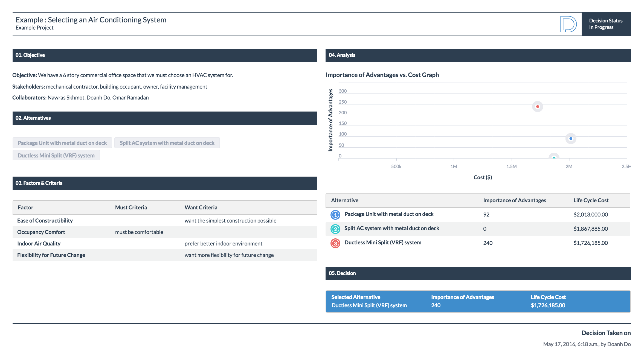This screenshot has width=644, height=351.
Task: Open the 04. Analysis section header
Action: click(x=478, y=55)
